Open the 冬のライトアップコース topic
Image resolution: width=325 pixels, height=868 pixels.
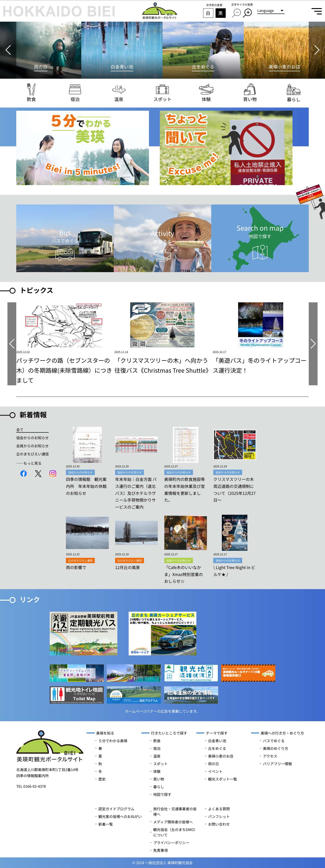pyautogui.click(x=260, y=338)
